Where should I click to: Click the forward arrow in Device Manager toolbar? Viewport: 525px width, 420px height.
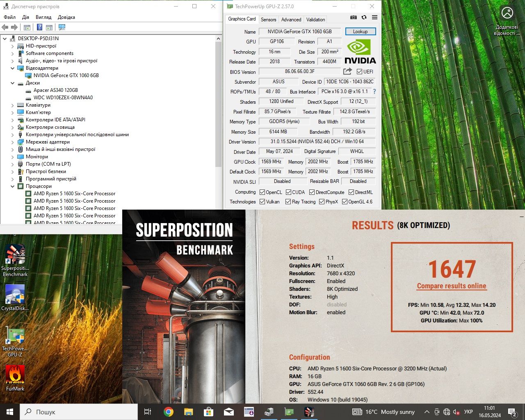[14, 27]
